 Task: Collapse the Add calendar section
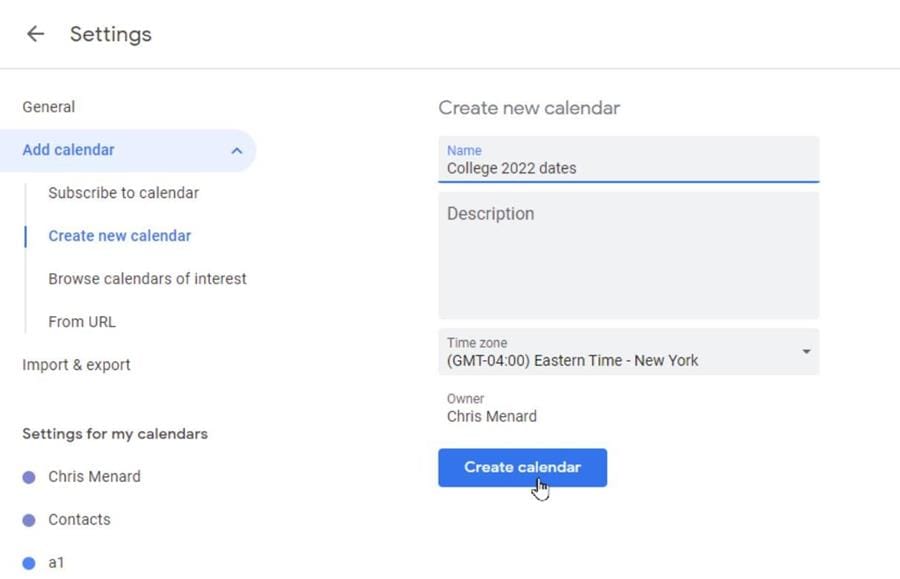point(236,150)
